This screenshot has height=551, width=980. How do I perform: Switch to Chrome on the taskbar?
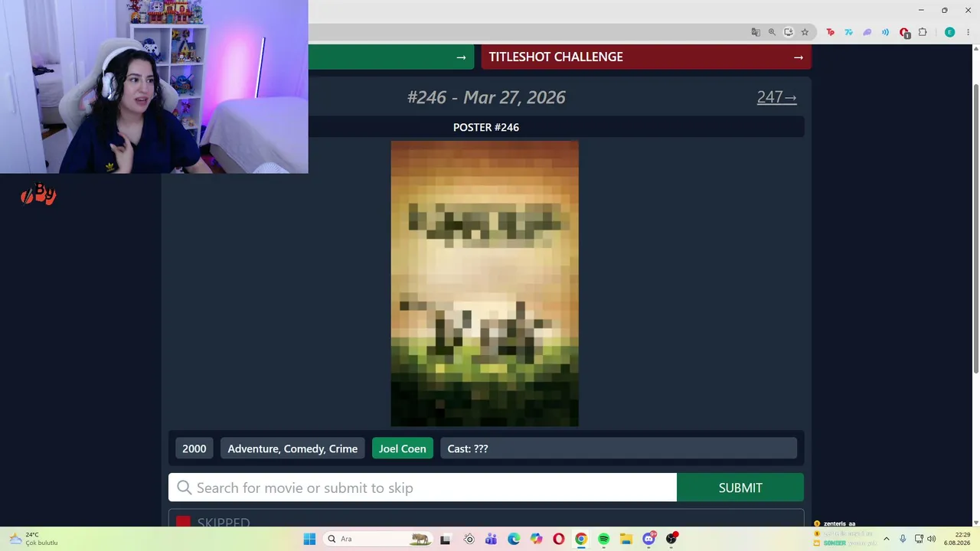click(x=581, y=539)
